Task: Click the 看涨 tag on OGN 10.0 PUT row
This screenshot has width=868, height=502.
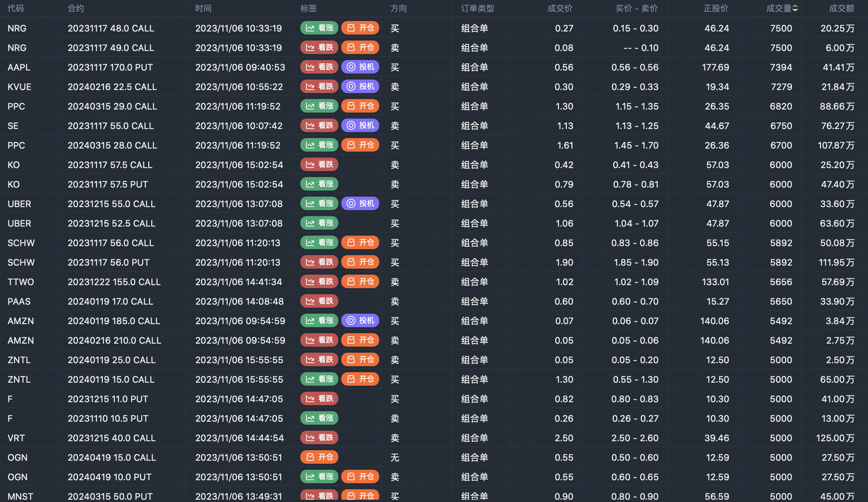Action: click(319, 477)
